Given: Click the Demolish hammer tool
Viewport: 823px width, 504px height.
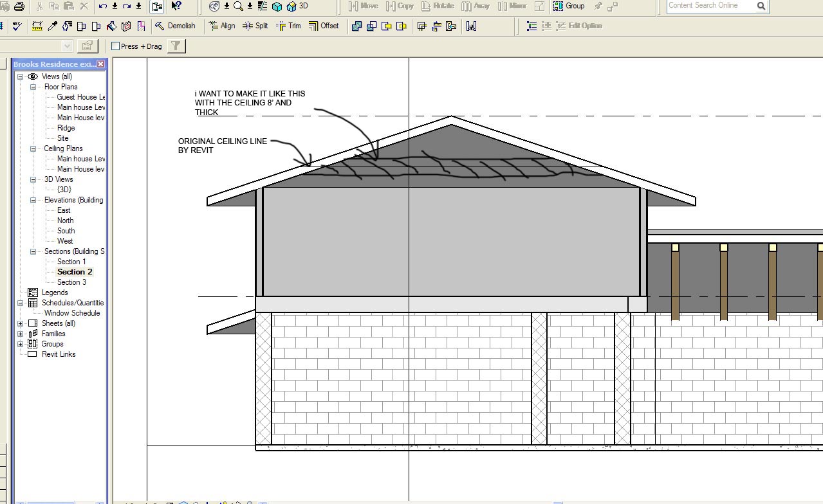Looking at the screenshot, I should (175, 26).
